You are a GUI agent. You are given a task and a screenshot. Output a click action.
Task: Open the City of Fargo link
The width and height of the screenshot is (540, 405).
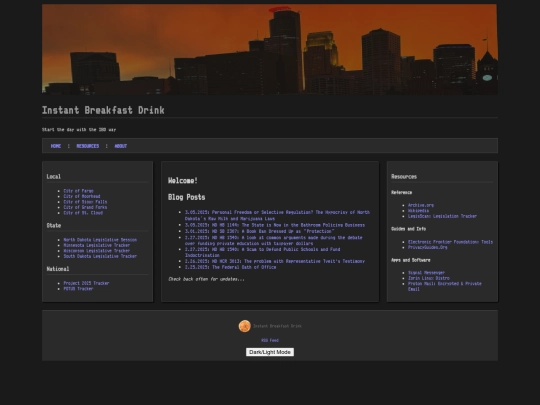point(79,191)
